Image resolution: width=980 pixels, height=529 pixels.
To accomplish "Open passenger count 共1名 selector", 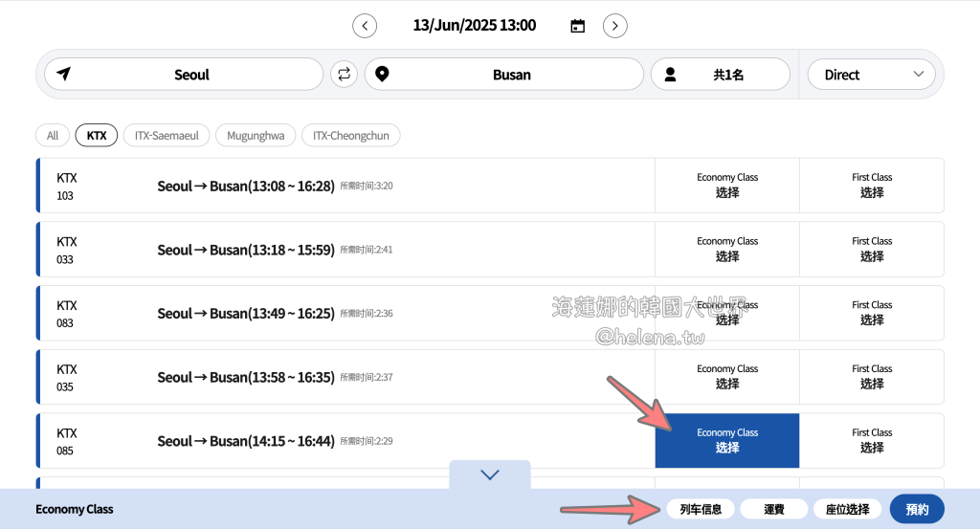I will [721, 75].
